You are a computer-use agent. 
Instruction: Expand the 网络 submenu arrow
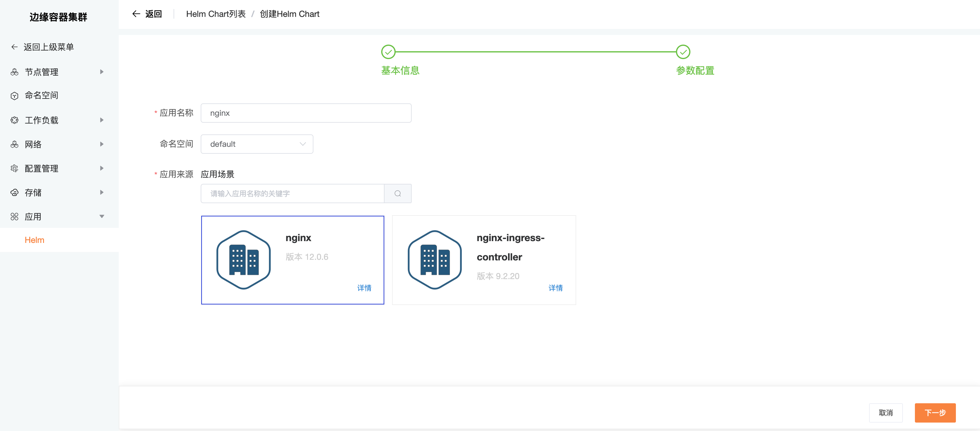102,144
